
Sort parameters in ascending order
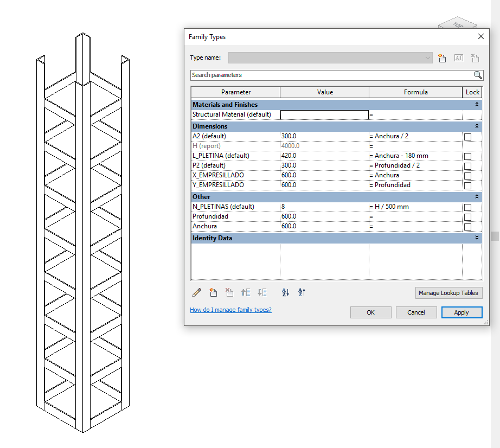pos(285,292)
